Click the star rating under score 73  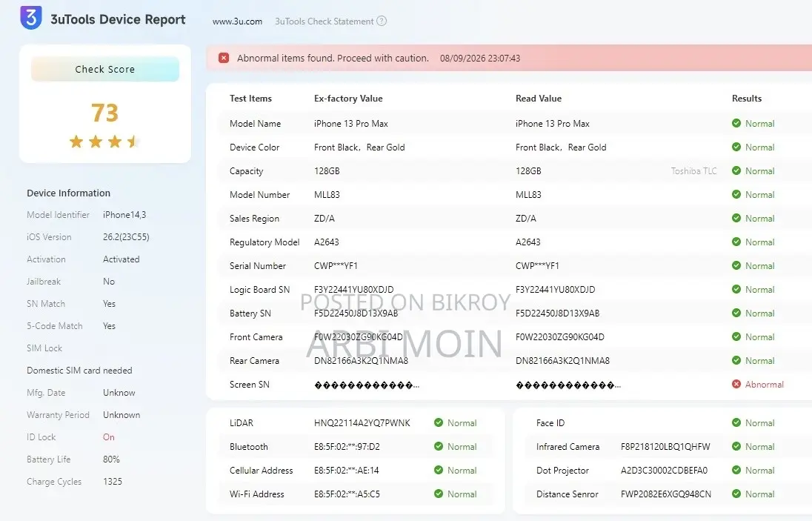click(104, 142)
